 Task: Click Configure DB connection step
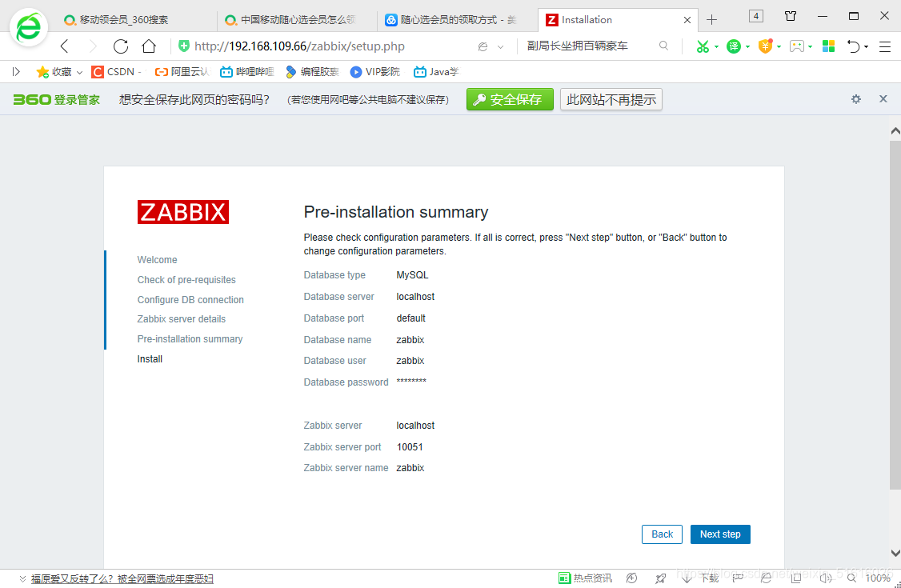point(190,300)
